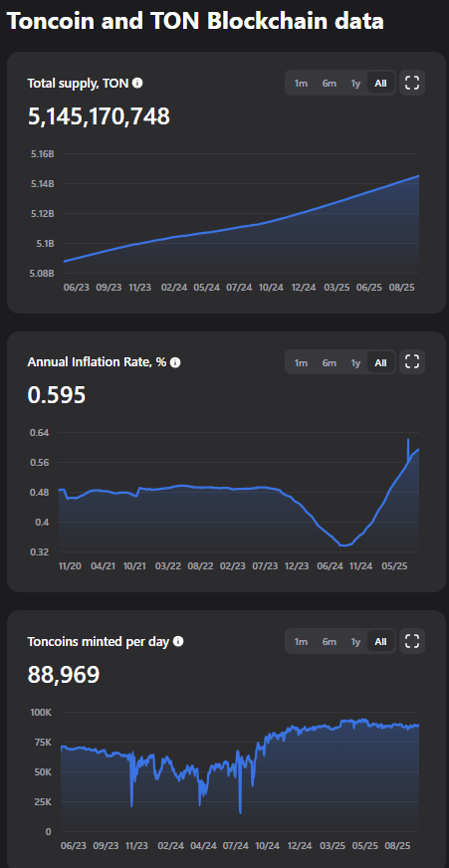Click the 5.08B axis label
The width and height of the screenshot is (449, 868).
click(43, 273)
